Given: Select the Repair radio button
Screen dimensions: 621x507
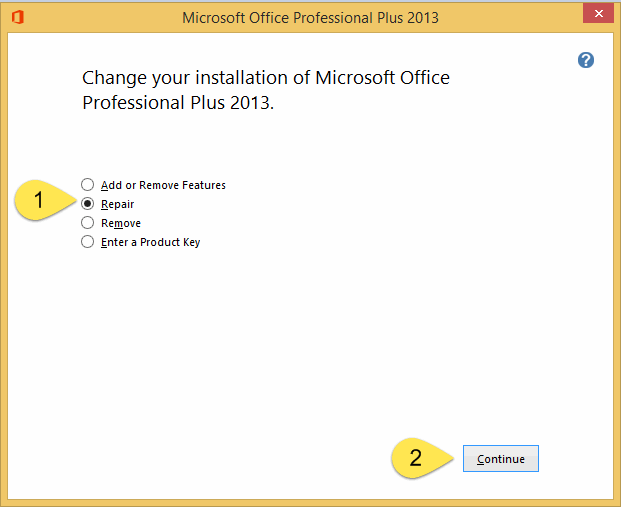Looking at the screenshot, I should (88, 204).
